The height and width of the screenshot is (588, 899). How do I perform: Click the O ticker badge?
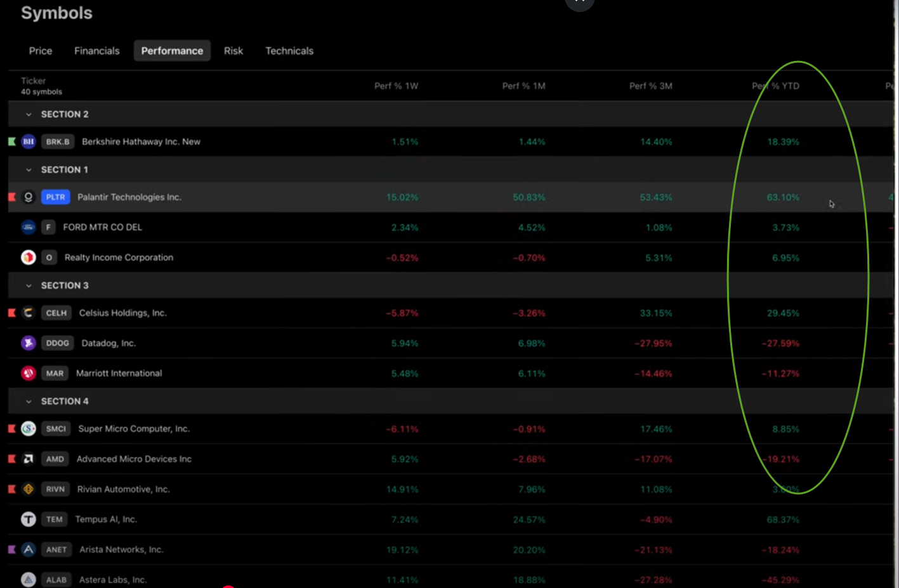[49, 258]
